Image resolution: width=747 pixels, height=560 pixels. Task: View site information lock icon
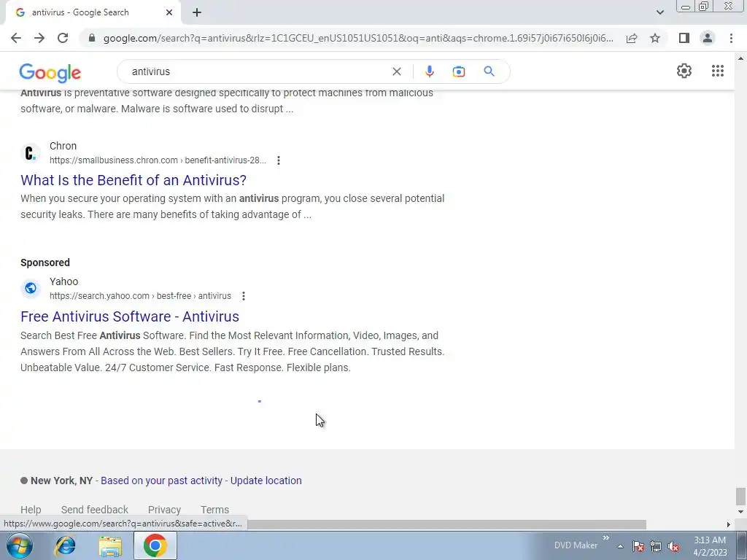pyautogui.click(x=92, y=38)
